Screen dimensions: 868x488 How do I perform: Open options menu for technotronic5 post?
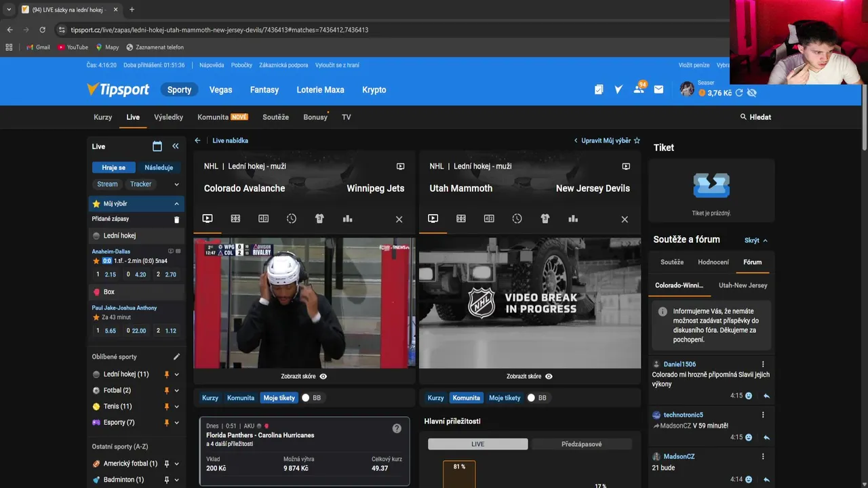(x=763, y=415)
